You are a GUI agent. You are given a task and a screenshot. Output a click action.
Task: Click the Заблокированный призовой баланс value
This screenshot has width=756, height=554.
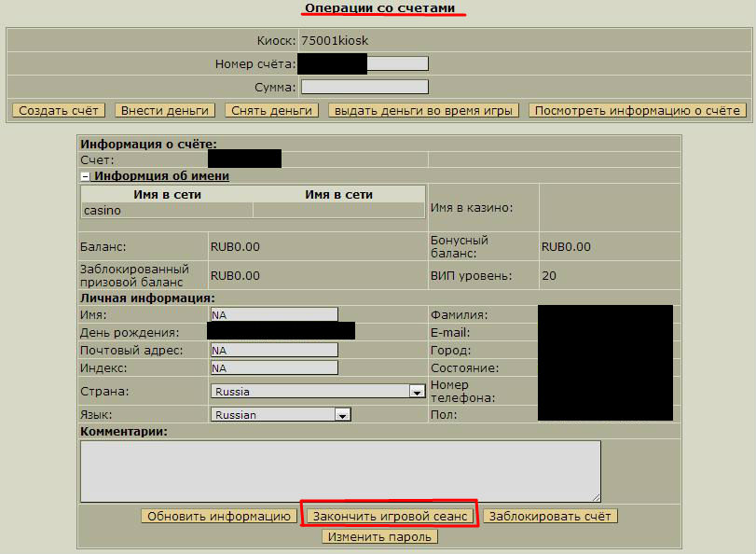pos(235,275)
